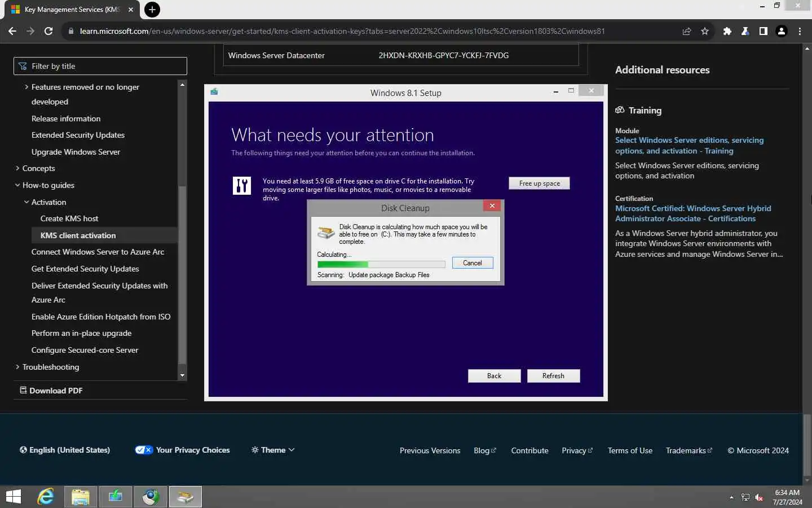Open Configure Secured-core Server
The height and width of the screenshot is (508, 812).
point(85,350)
